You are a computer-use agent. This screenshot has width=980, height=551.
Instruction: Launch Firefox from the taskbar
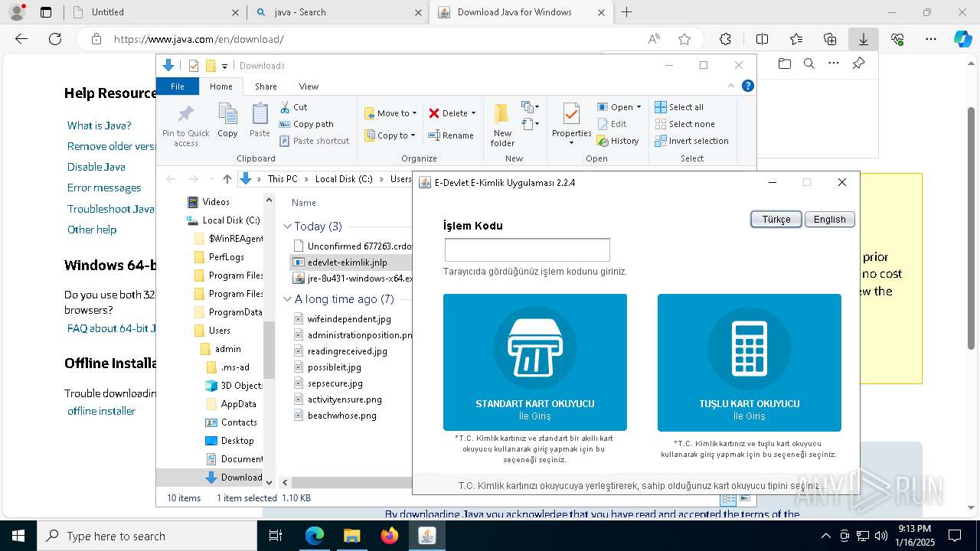point(390,536)
